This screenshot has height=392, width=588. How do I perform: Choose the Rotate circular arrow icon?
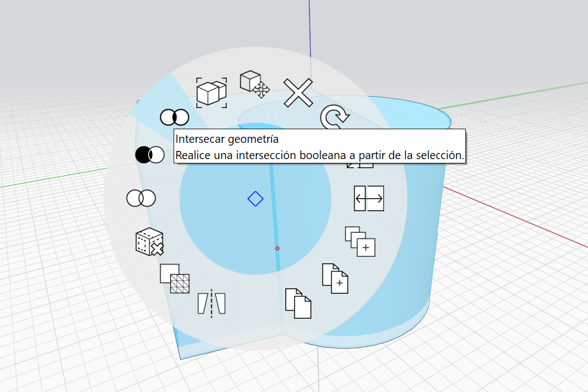[x=334, y=118]
